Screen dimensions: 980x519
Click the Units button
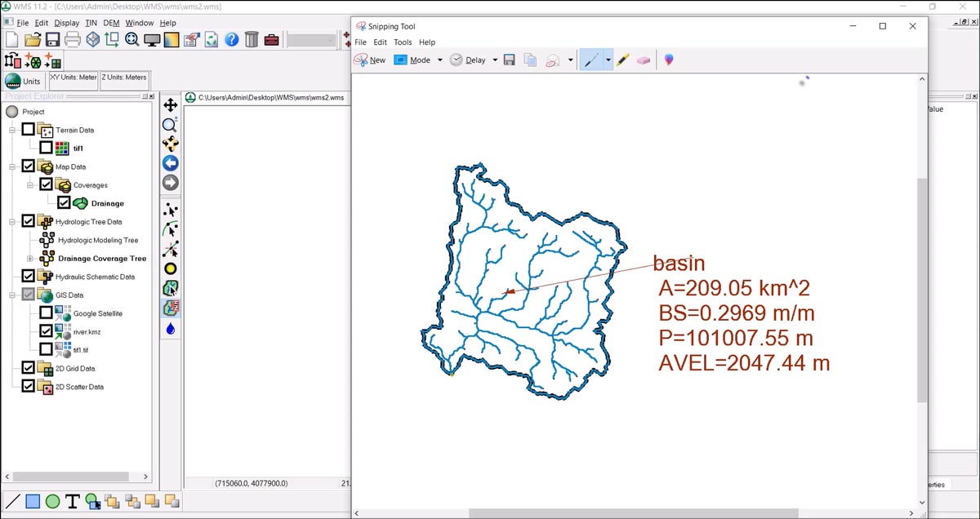[23, 82]
